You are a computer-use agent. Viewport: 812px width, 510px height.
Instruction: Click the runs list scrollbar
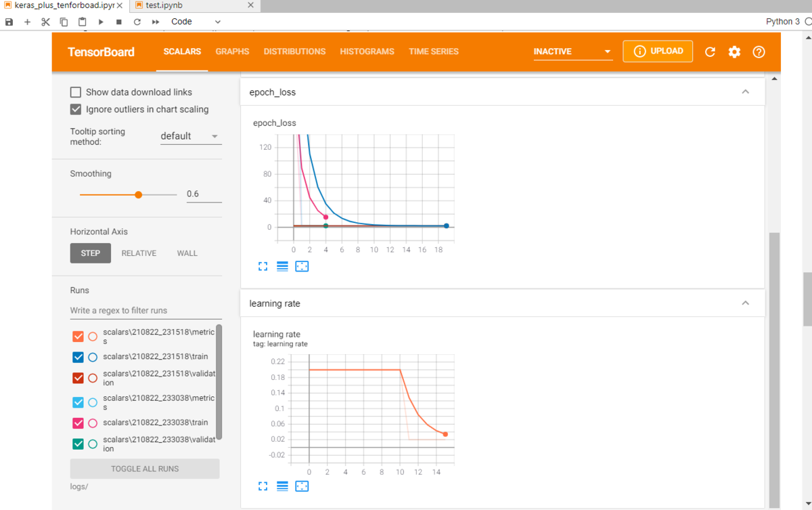pyautogui.click(x=219, y=382)
